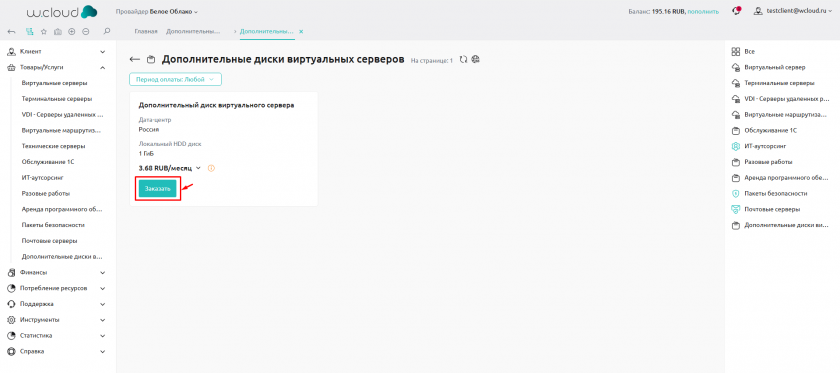The width and height of the screenshot is (840, 373).
Task: Click icon beside VDI - Серверы удаленных in right panel
Action: tap(736, 99)
